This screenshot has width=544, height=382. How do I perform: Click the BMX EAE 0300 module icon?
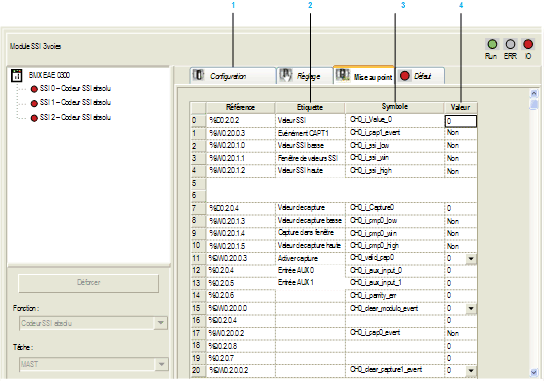(16, 75)
